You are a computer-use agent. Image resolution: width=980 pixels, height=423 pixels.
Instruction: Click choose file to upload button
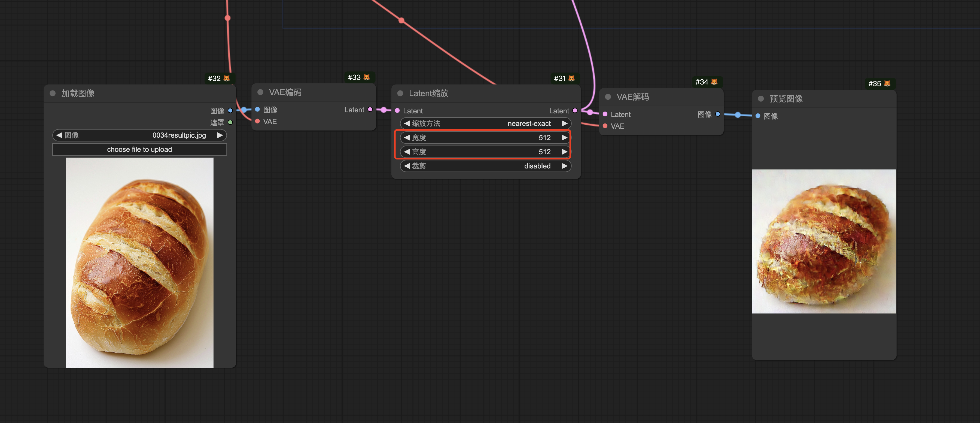pyautogui.click(x=139, y=149)
